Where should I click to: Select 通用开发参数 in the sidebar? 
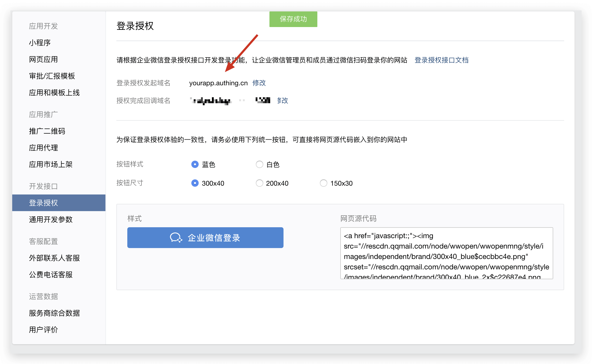click(x=51, y=219)
